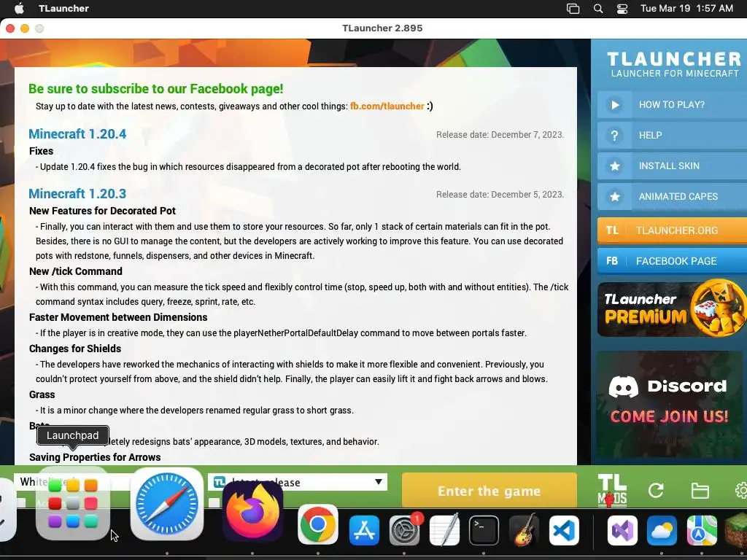The image size is (747, 560).
Task: Open the ANIMATED CAPES sidebar entry
Action: click(x=672, y=196)
